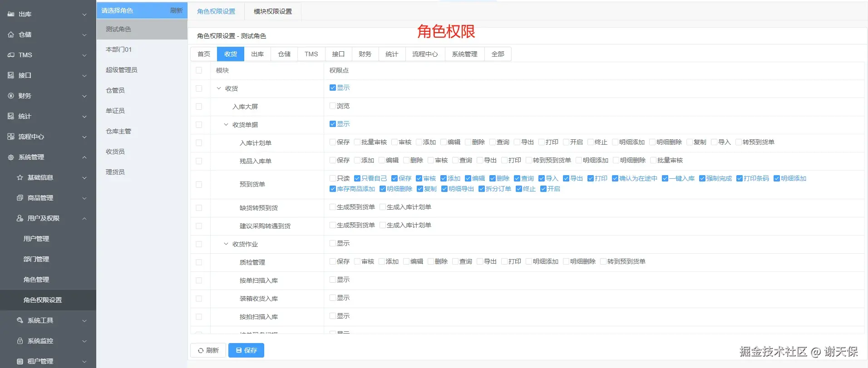
Task: Select 超级管理员 role in list
Action: click(142, 70)
